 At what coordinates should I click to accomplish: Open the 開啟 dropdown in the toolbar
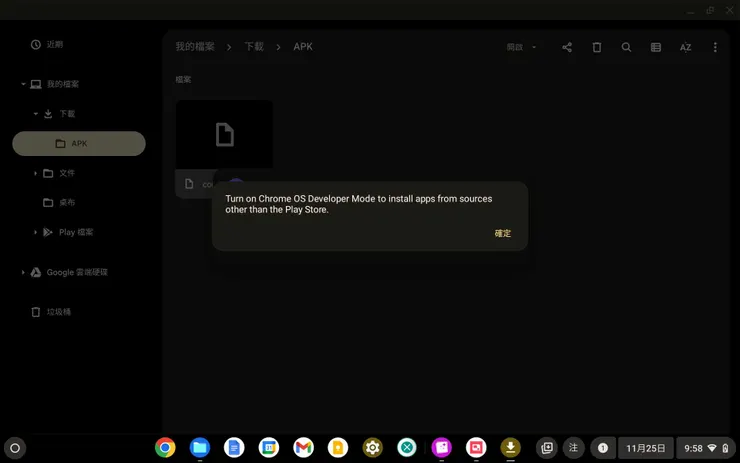(x=521, y=47)
